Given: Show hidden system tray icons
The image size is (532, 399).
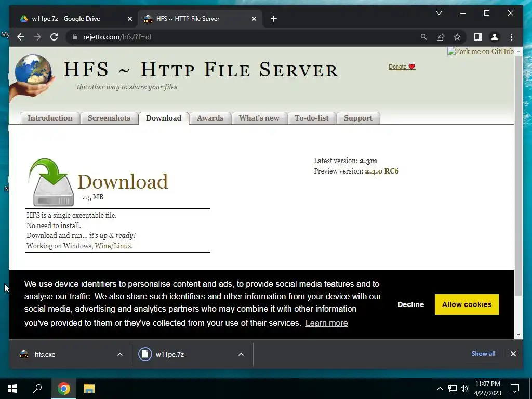Looking at the screenshot, I should pos(440,389).
